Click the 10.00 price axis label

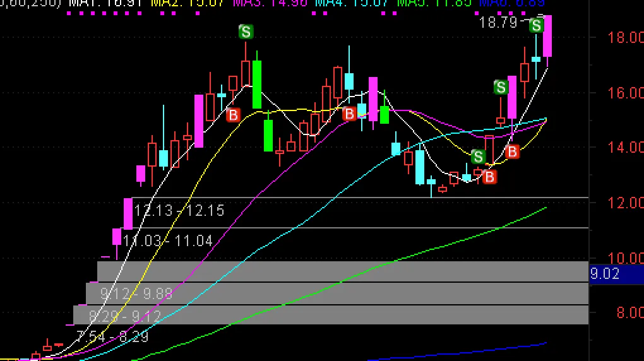[x=626, y=258]
